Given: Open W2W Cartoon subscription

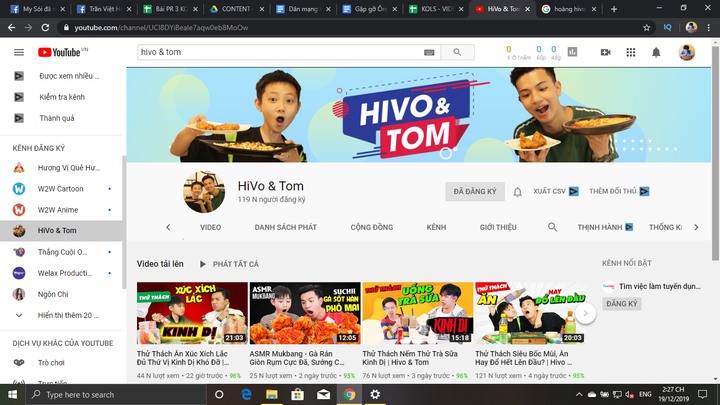Looking at the screenshot, I should (62, 189).
